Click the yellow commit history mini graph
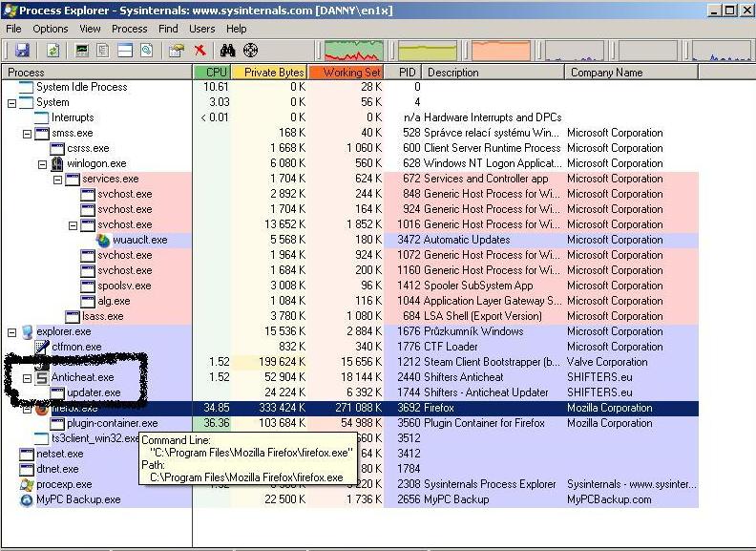The width and height of the screenshot is (756, 551). point(428,51)
